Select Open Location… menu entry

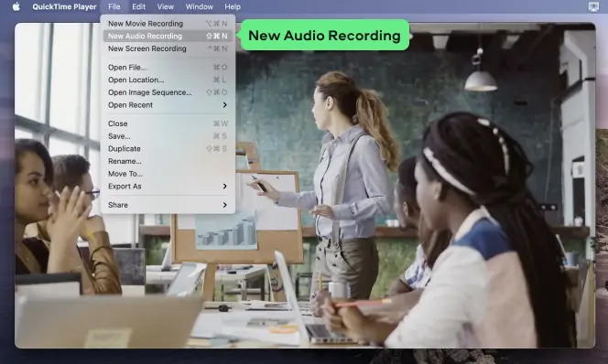tap(168, 80)
